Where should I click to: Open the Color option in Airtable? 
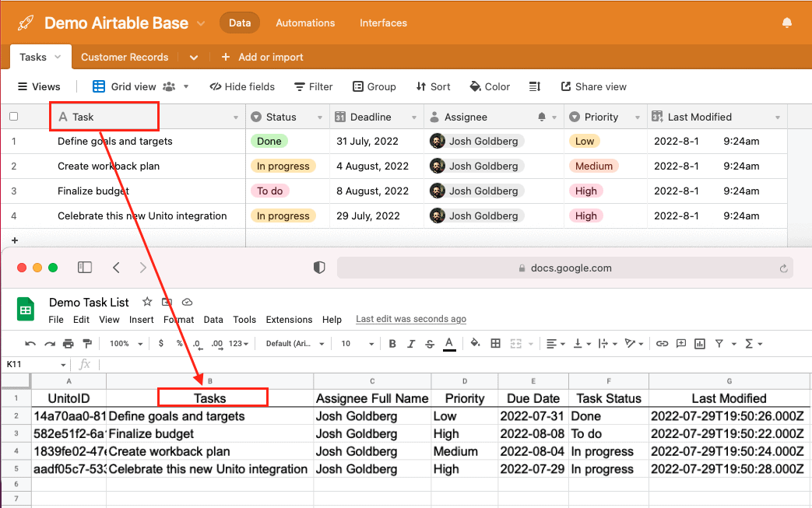click(x=490, y=86)
